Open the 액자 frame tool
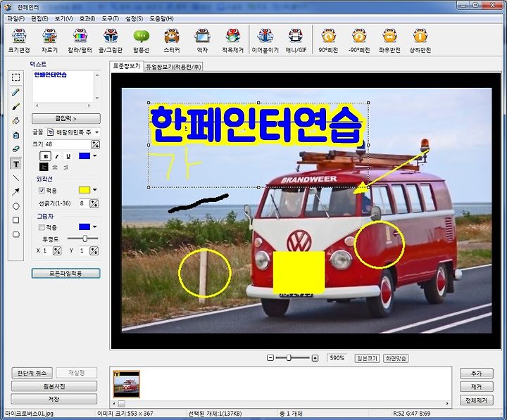The height and width of the screenshot is (420, 507). 202,40
